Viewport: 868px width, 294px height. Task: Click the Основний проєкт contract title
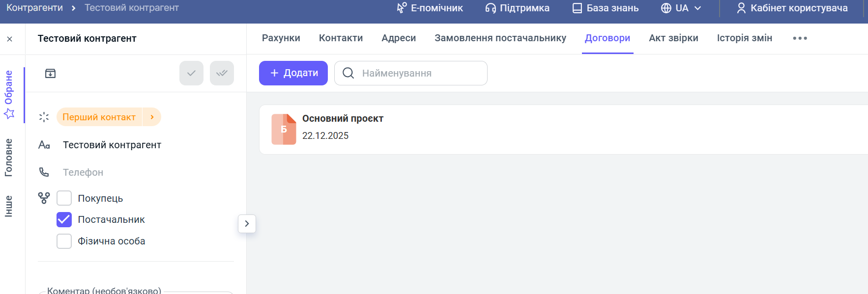(343, 119)
